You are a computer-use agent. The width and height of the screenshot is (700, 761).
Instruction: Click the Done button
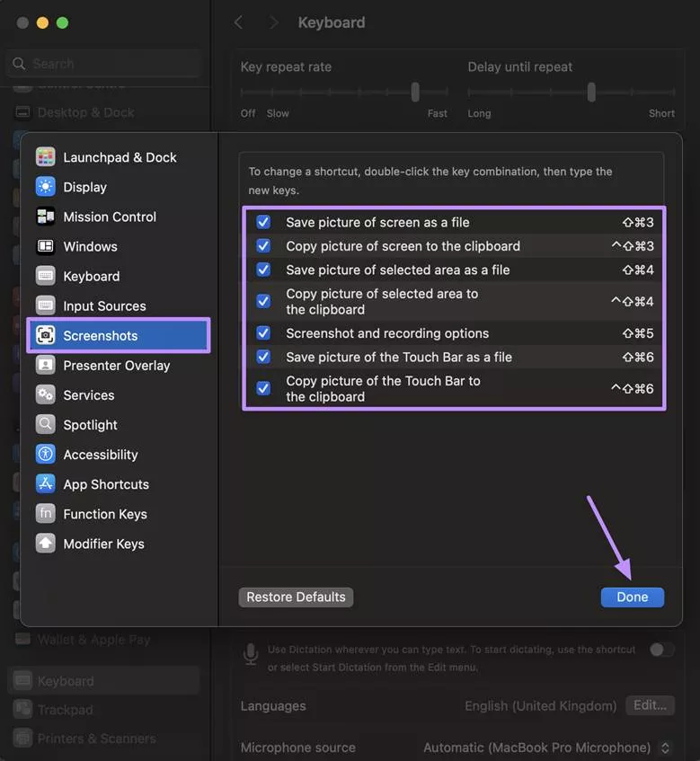tap(632, 597)
